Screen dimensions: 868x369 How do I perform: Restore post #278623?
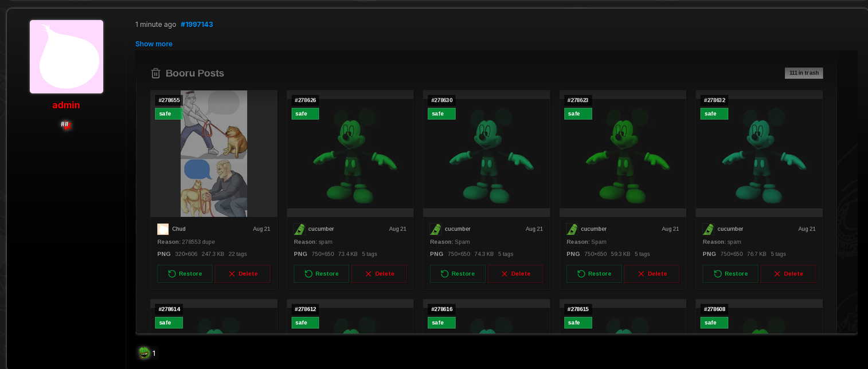coord(594,274)
